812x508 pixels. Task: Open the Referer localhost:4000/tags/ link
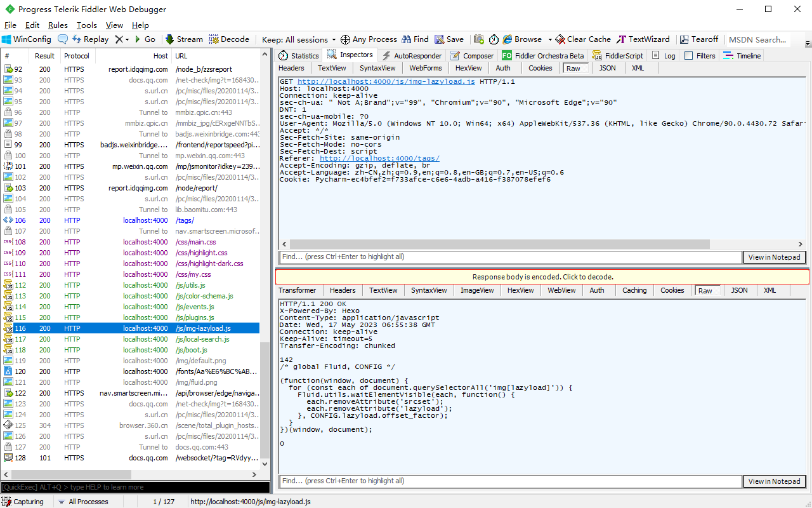coord(379,159)
